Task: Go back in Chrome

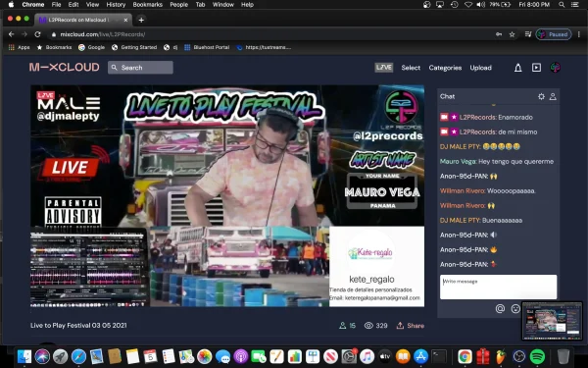Action: pos(11,34)
